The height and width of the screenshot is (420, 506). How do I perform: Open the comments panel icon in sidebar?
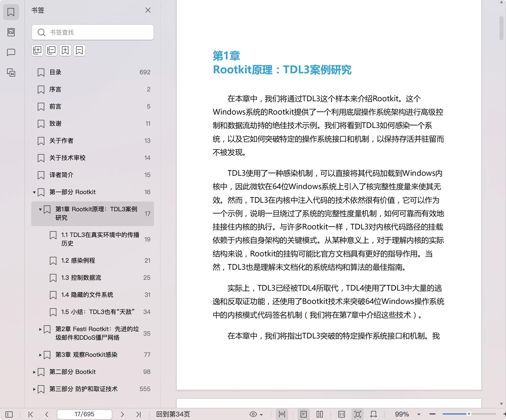point(11,52)
